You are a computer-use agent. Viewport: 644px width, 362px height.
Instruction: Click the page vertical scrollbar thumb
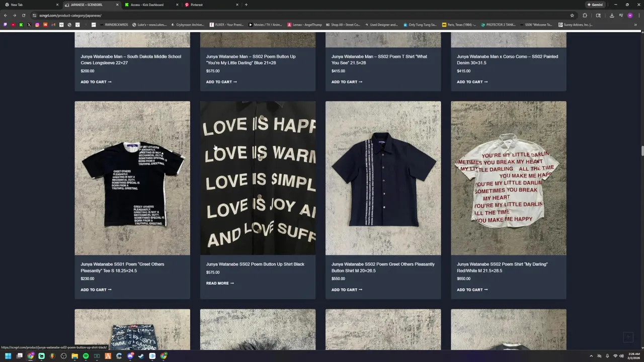tap(641, 151)
